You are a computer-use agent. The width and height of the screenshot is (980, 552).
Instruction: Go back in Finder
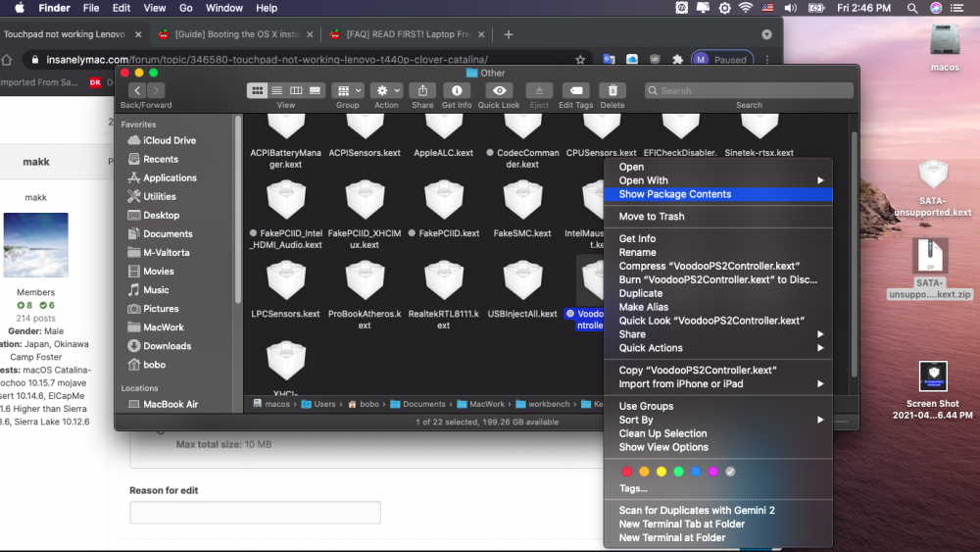coord(137,90)
